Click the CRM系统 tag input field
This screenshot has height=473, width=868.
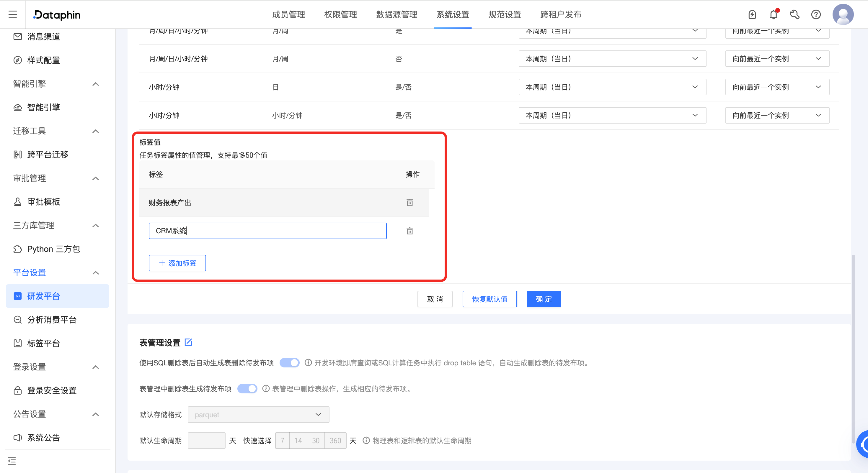point(267,231)
